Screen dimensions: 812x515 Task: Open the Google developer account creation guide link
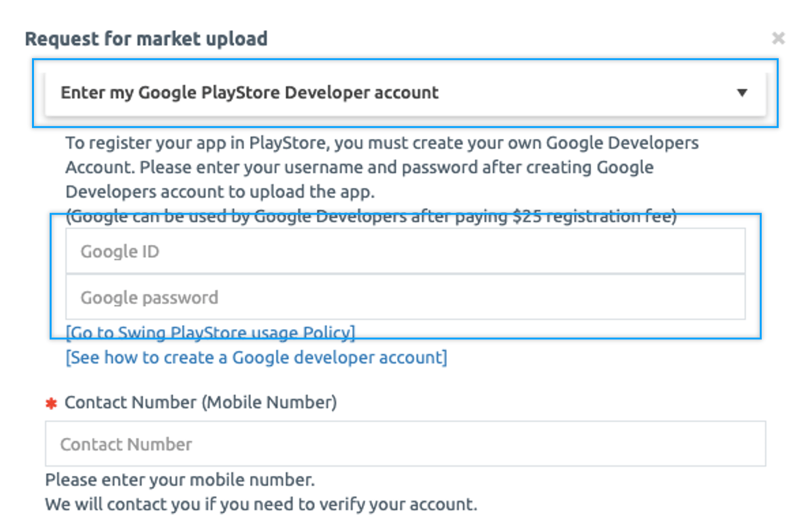point(256,358)
